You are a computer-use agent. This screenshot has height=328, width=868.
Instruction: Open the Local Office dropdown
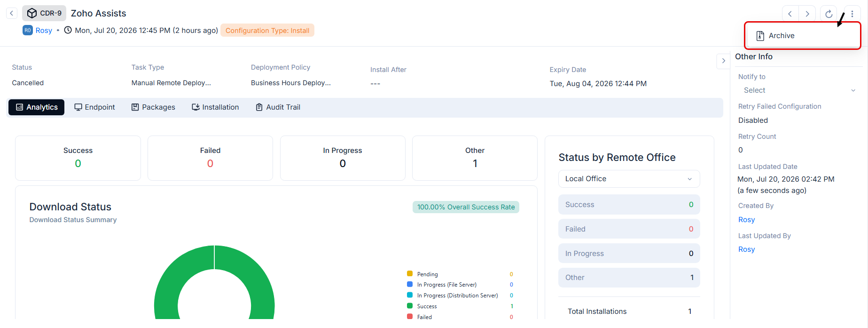(x=629, y=179)
